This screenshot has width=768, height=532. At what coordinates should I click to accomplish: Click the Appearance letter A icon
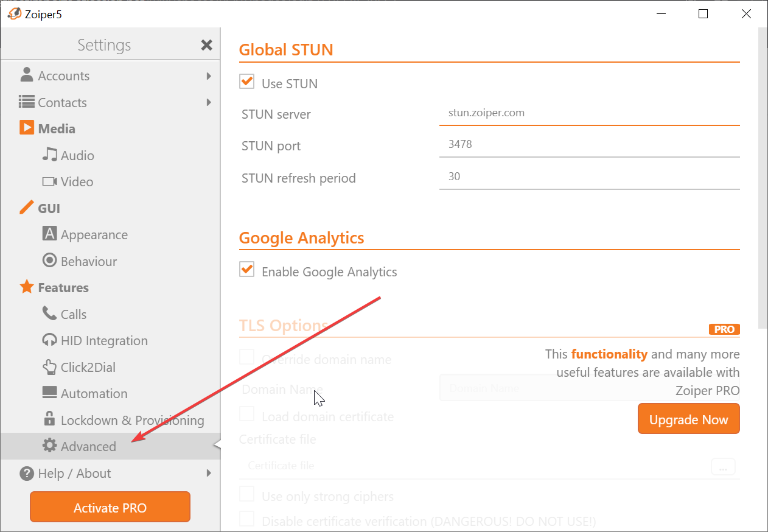tap(49, 234)
